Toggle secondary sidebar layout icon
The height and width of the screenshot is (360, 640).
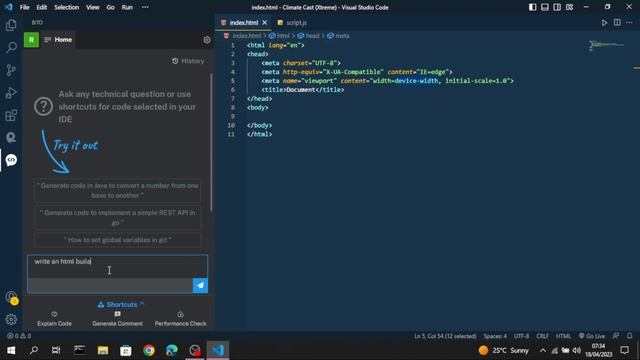557,7
